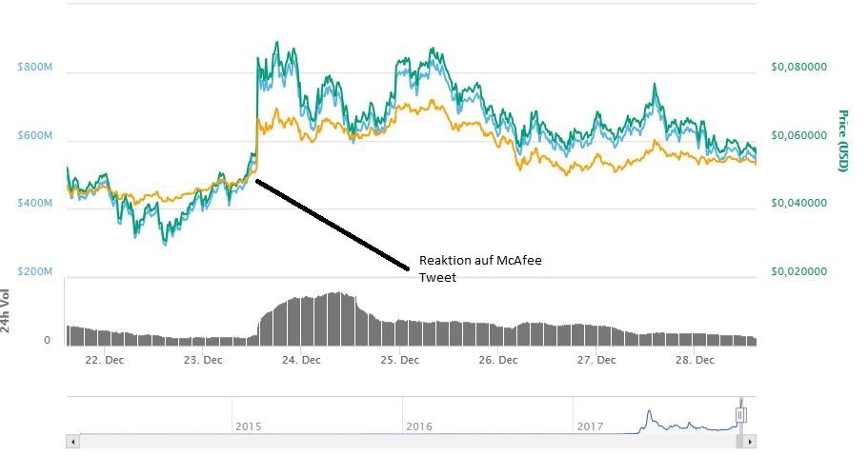868x455 pixels.
Task: Click the 26. Dec date label
Action: [498, 361]
